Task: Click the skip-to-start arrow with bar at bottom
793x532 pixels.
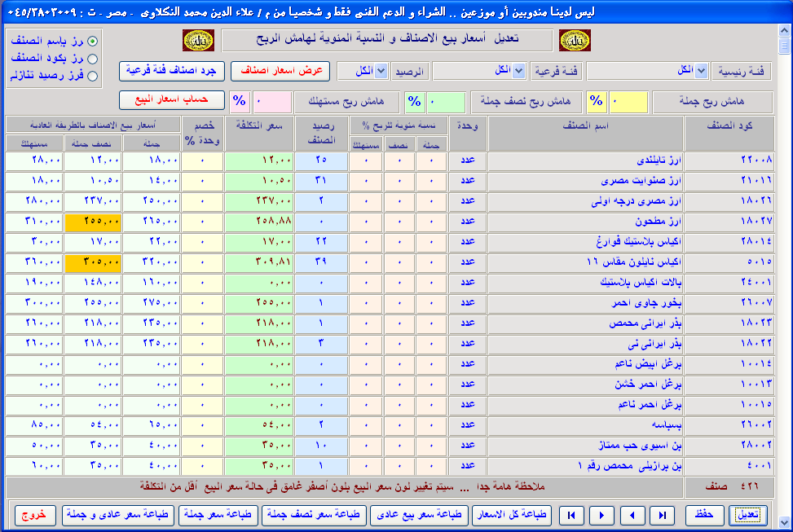Action: (x=571, y=515)
